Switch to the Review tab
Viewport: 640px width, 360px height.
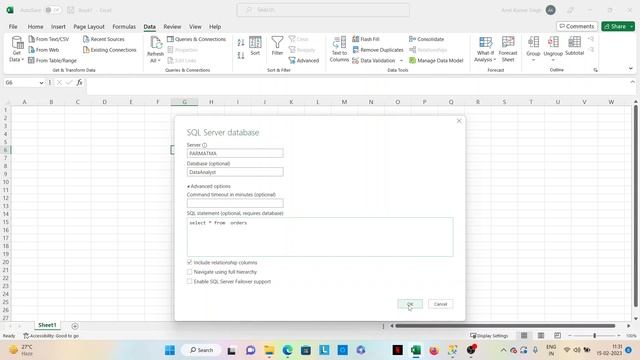172,27
